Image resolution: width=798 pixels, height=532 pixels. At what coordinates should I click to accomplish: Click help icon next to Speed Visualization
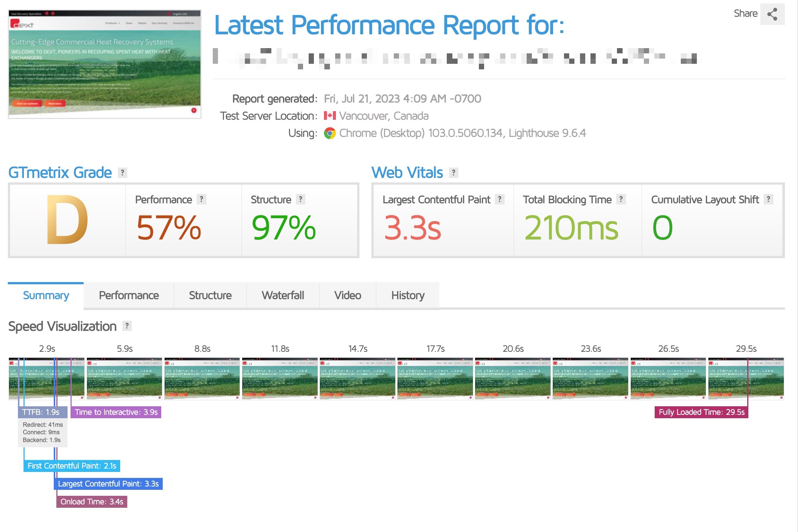[x=127, y=326]
